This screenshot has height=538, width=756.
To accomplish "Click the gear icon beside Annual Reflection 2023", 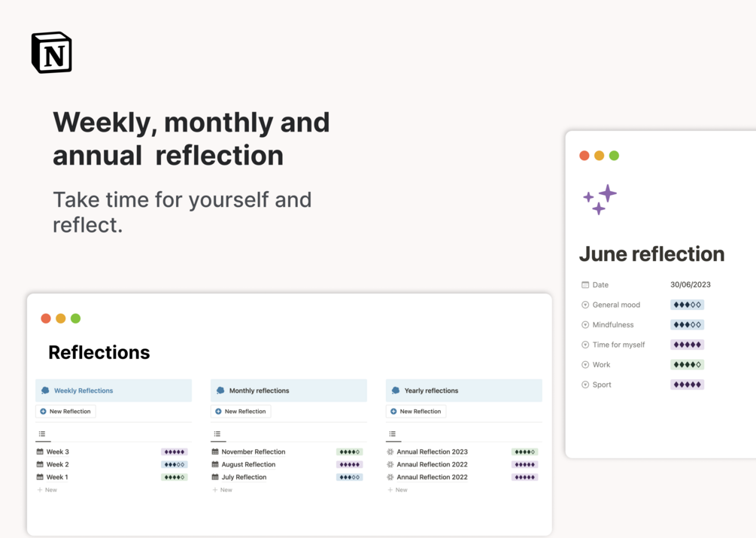I will coord(390,452).
